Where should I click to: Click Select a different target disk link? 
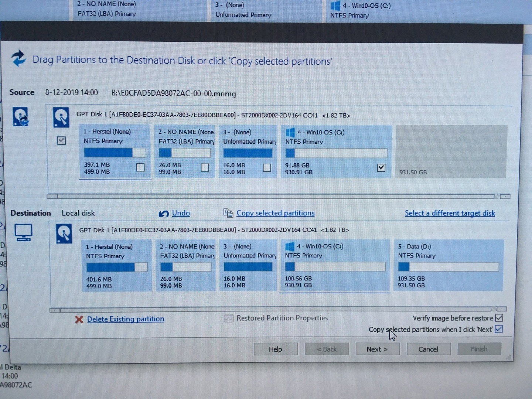coord(450,213)
